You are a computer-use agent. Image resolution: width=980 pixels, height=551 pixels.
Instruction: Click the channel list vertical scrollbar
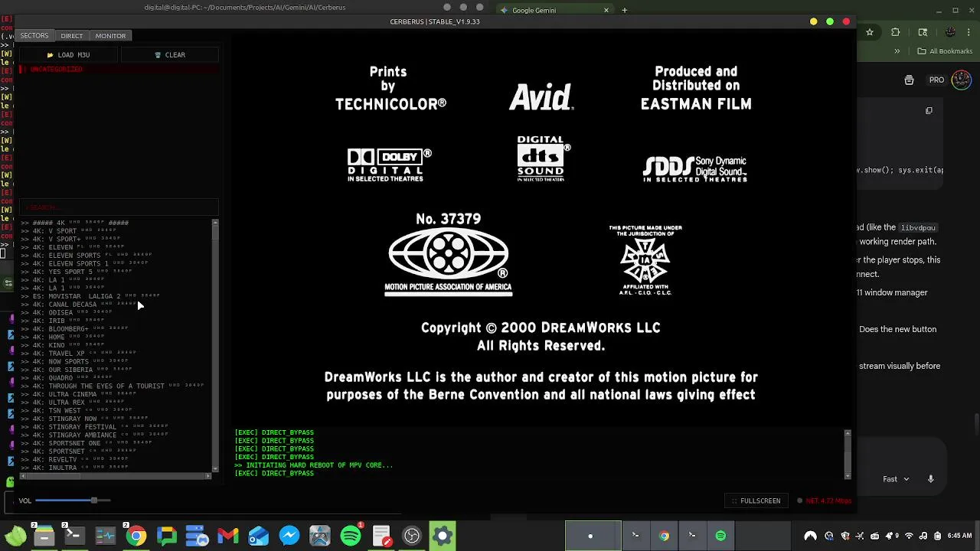click(x=215, y=344)
